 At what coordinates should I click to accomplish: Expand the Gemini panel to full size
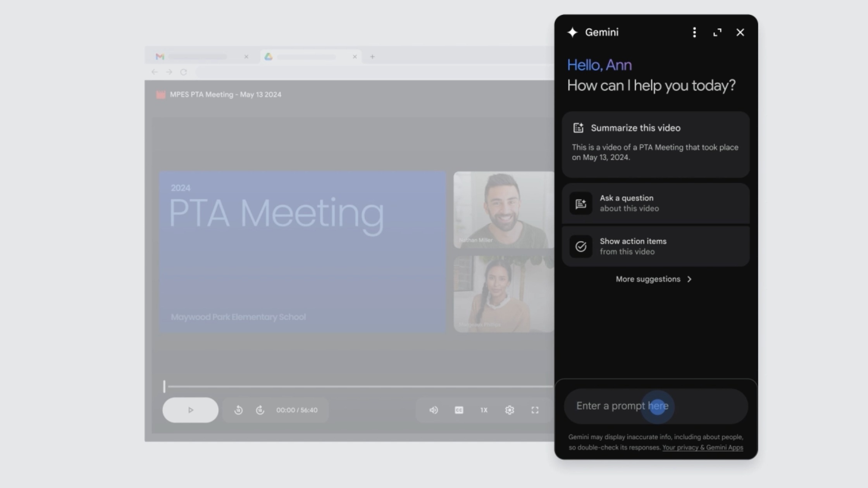717,33
